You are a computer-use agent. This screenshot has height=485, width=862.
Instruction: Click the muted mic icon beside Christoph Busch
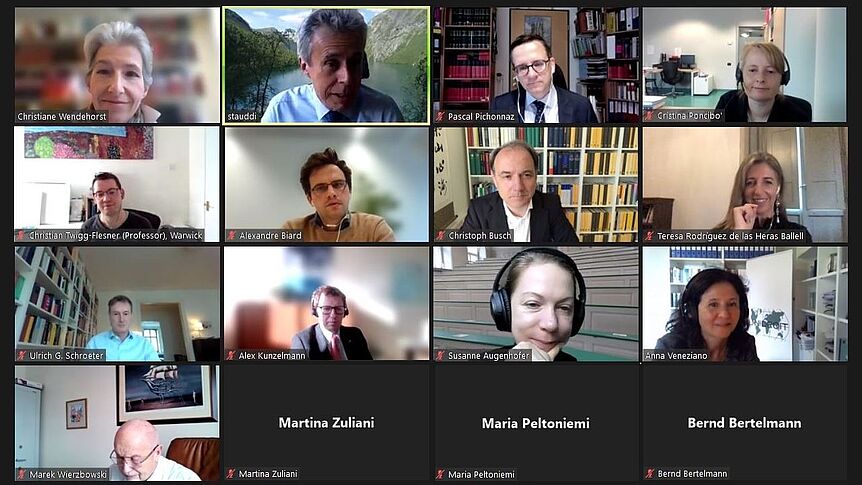(x=440, y=235)
